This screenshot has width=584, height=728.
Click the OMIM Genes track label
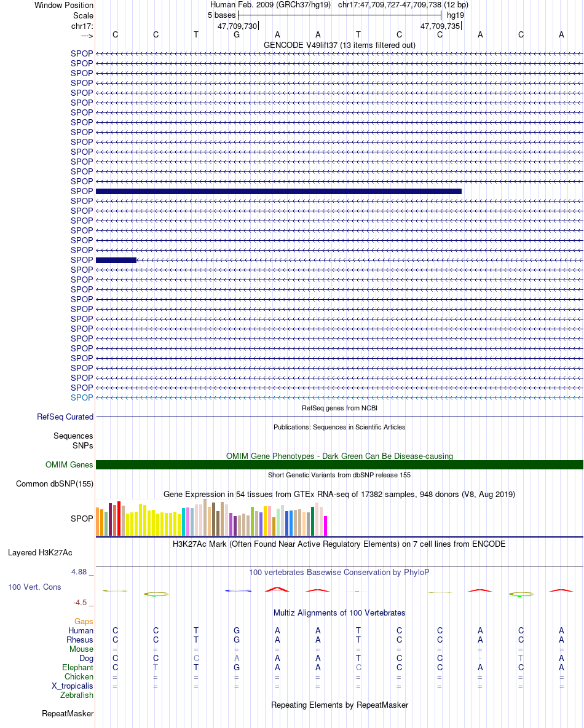[x=69, y=464]
